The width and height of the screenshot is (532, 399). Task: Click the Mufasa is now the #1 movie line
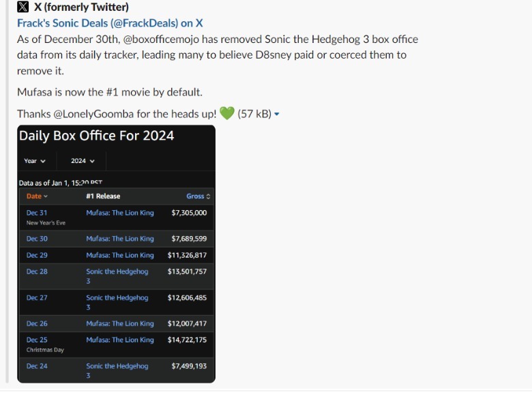pos(110,92)
